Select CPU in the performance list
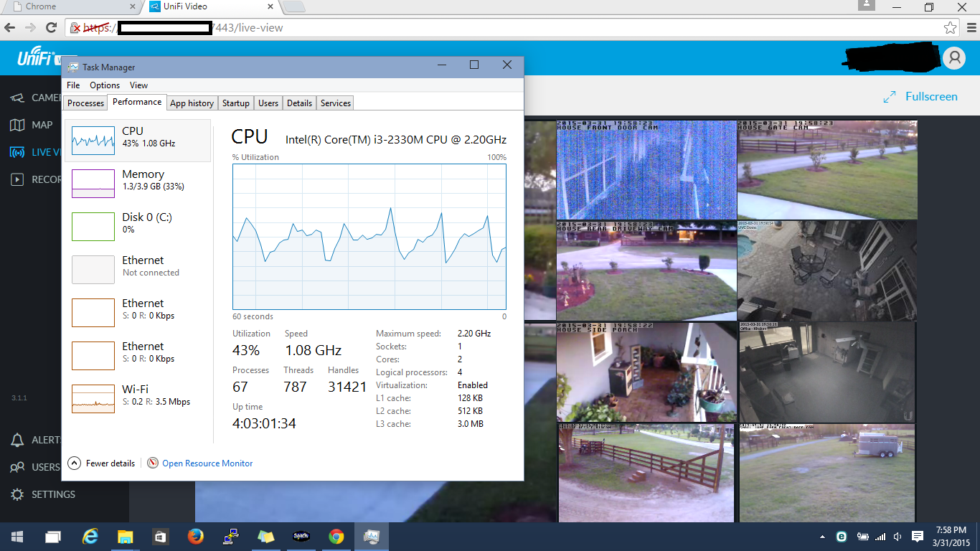Screen dimensions: 980x551 point(138,141)
